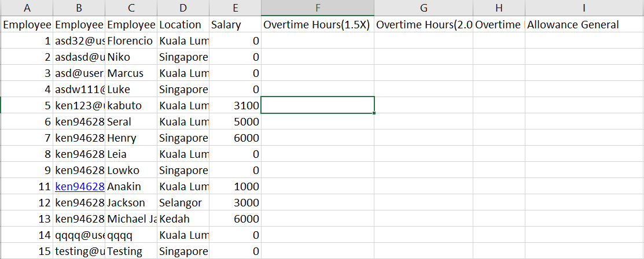The image size is (644, 259).
Task: Select the cell containing 'Marcus'
Action: [131, 73]
